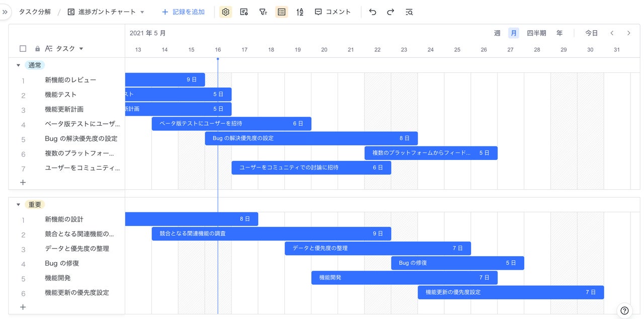Click the help question mark icon
The image size is (644, 319).
pos(624,310)
